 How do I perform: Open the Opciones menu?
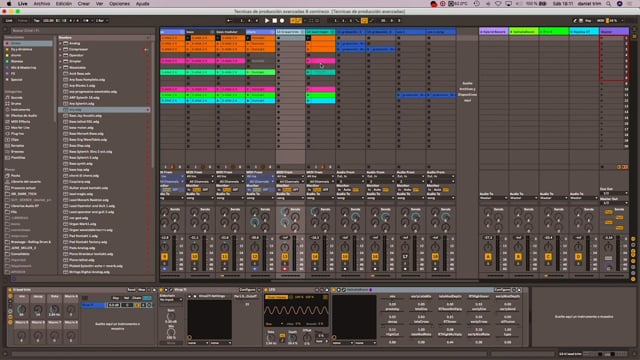pos(119,4)
